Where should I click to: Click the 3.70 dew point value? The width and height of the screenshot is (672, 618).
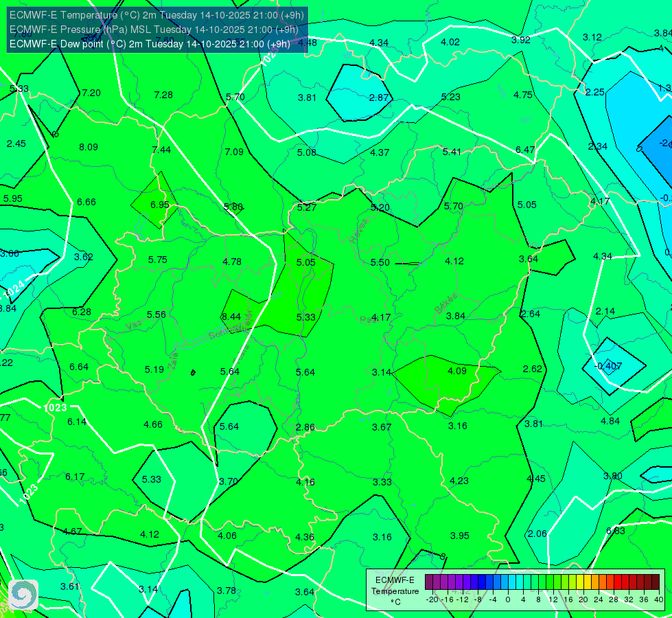[229, 481]
